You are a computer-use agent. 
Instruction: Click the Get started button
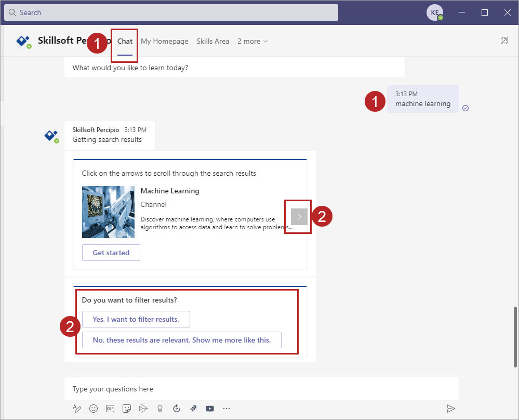111,253
